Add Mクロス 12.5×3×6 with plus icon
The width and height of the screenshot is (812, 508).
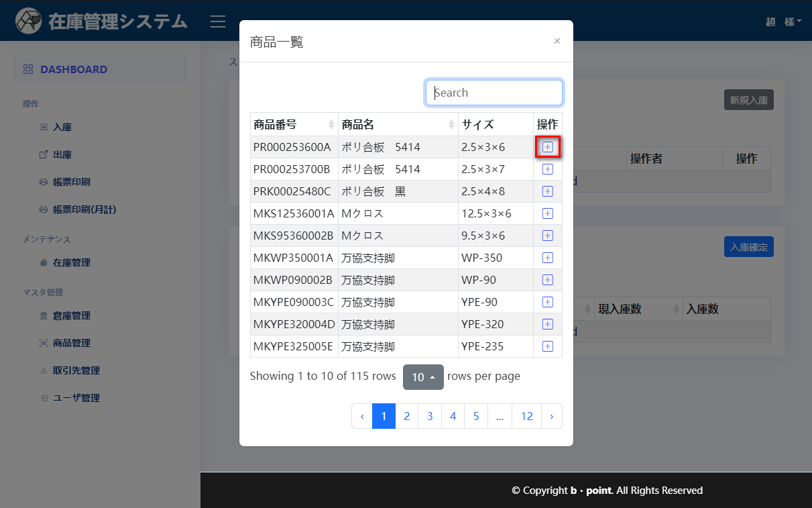pos(547,213)
